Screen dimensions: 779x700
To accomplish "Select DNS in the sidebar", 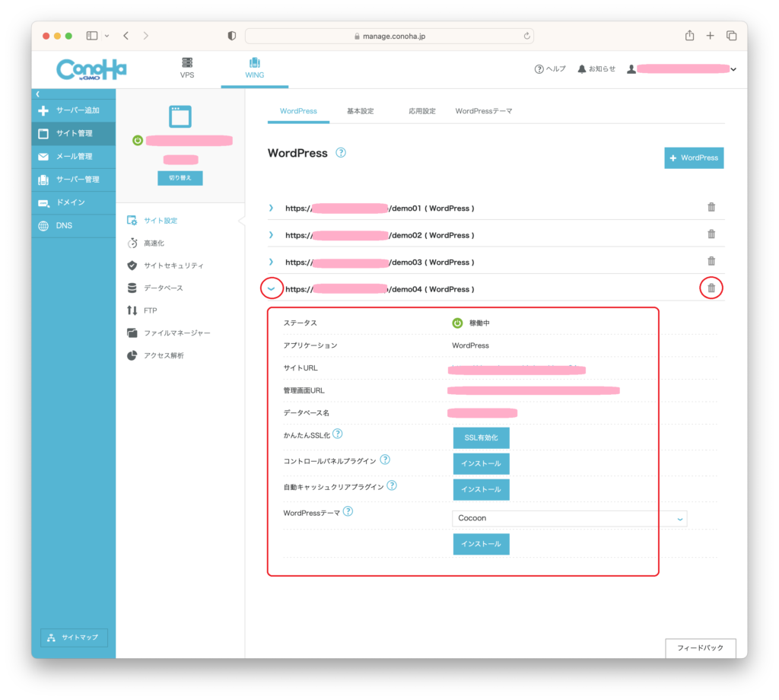I will 74,225.
